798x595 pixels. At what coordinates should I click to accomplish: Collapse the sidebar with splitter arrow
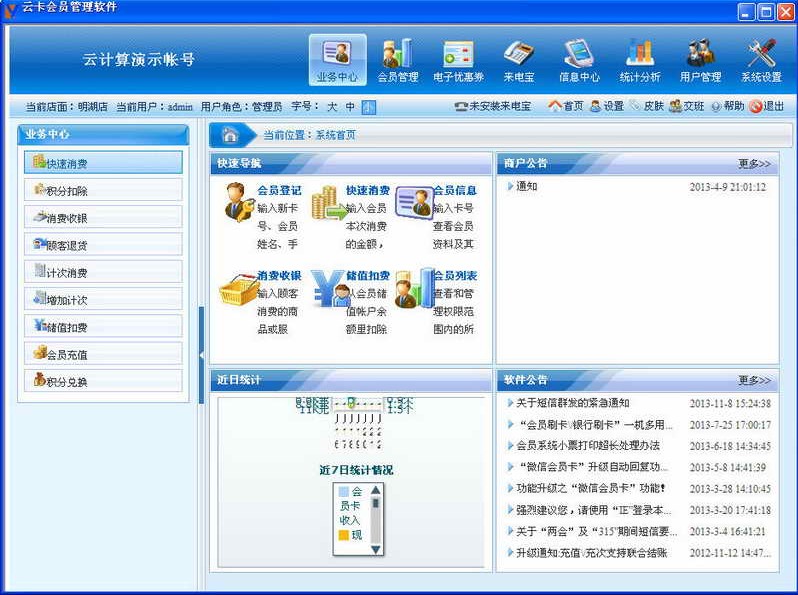click(x=202, y=355)
